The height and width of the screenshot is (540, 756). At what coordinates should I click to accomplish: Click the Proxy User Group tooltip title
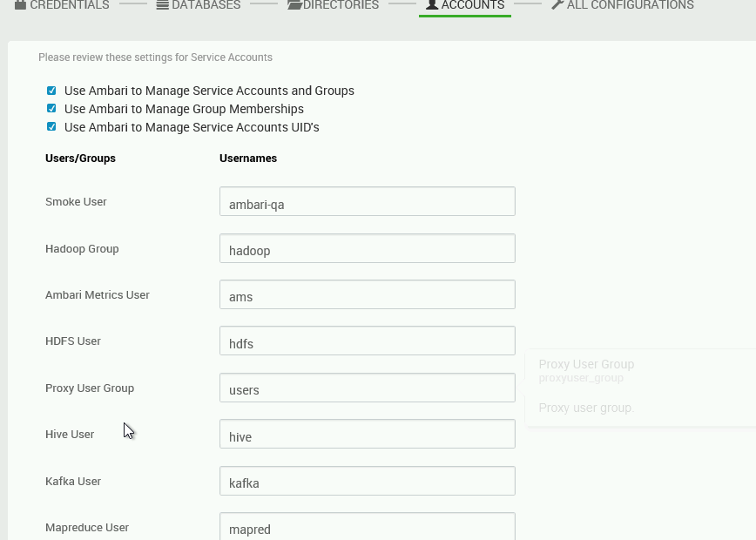586,364
